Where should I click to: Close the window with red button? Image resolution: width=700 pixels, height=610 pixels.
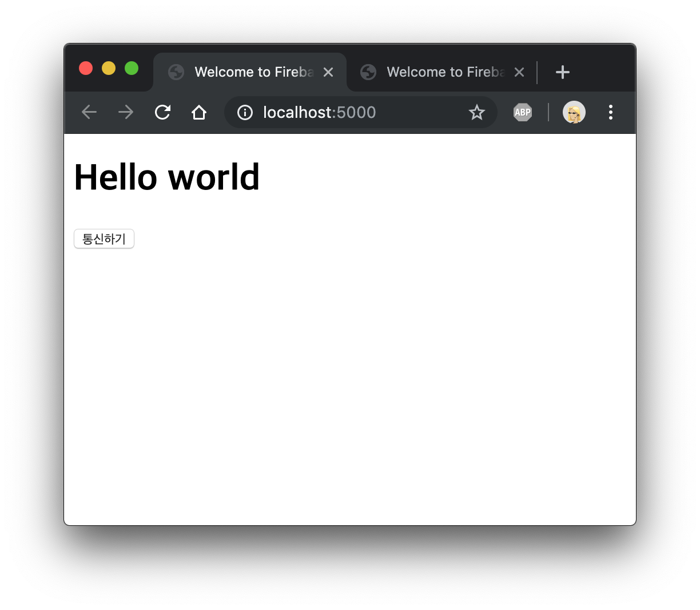point(86,68)
